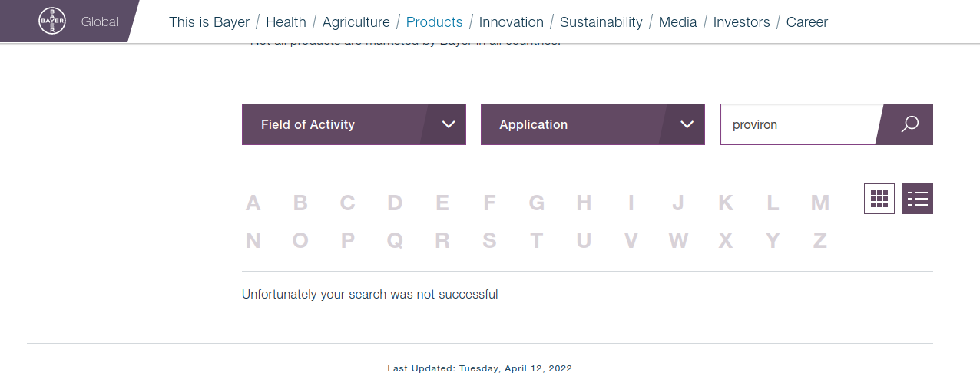Viewport: 980px width, 386px height.
Task: Open the Health menu
Action: click(286, 22)
